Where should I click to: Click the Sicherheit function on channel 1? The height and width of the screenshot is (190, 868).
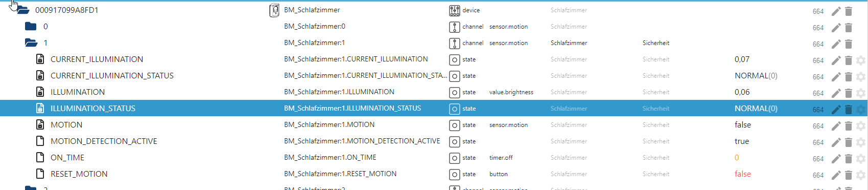click(656, 43)
